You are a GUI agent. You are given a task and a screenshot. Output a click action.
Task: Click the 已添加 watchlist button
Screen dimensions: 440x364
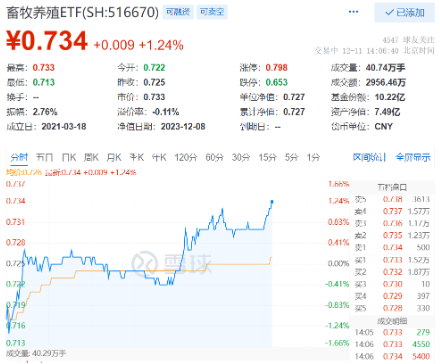pos(404,13)
